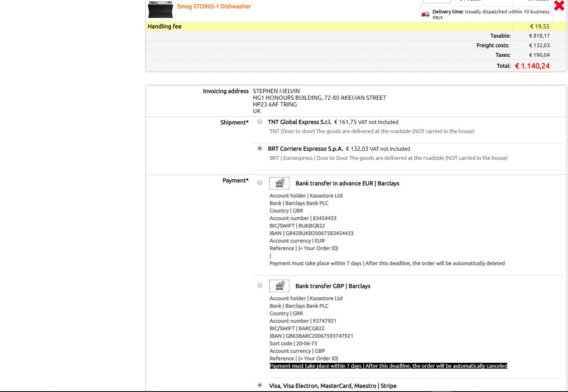Click the TNT Global Express S.r.l. label

pos(299,122)
